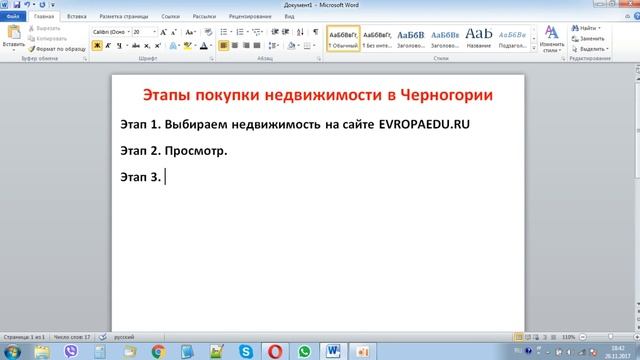The width and height of the screenshot is (640, 360).
Task: Click the Вставить (Paste) clipboard icon
Action: pos(14,32)
